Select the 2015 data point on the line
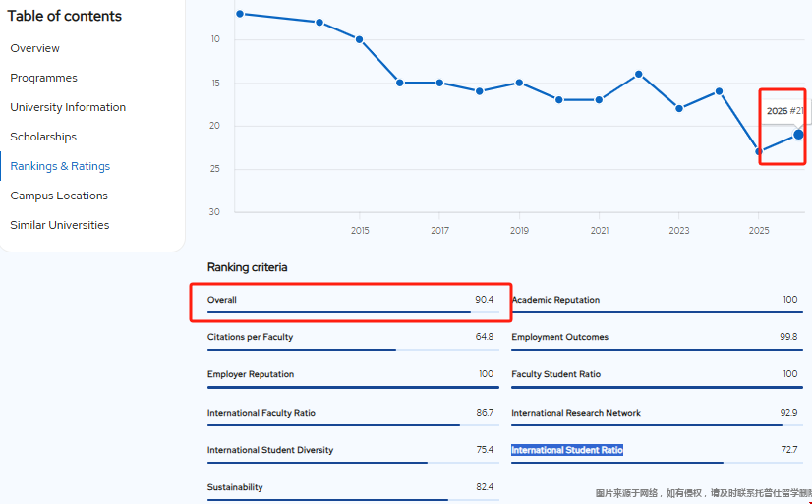Viewport: 812px width, 504px height. click(x=360, y=40)
